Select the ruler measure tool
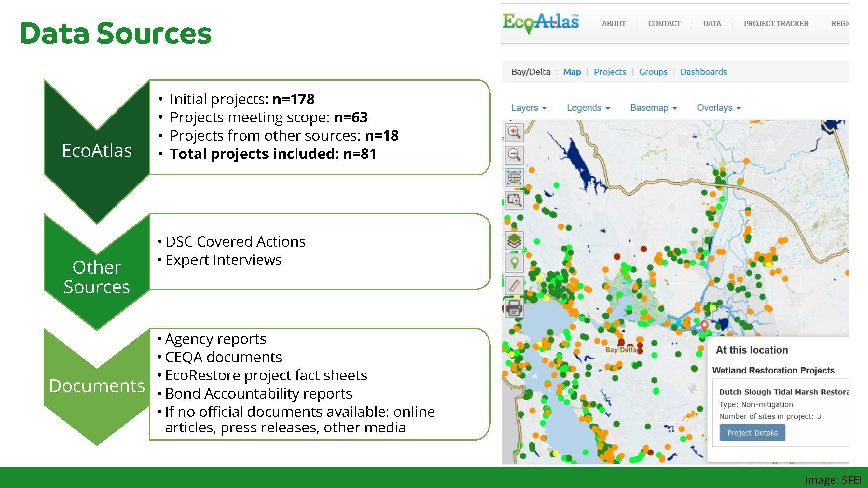The image size is (868, 488). click(x=514, y=286)
